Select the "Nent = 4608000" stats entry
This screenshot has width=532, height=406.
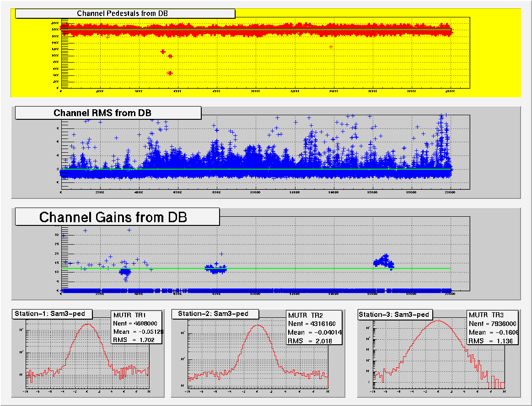tap(135, 324)
